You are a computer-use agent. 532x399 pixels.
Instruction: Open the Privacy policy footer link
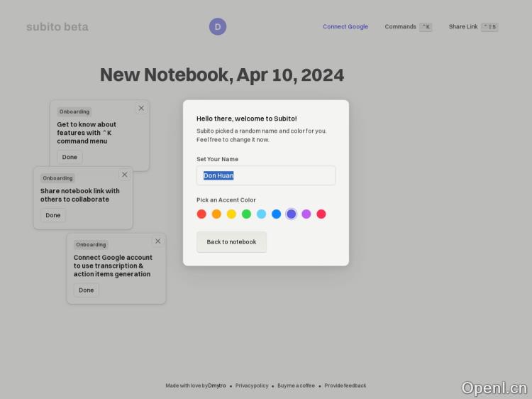tap(252, 386)
